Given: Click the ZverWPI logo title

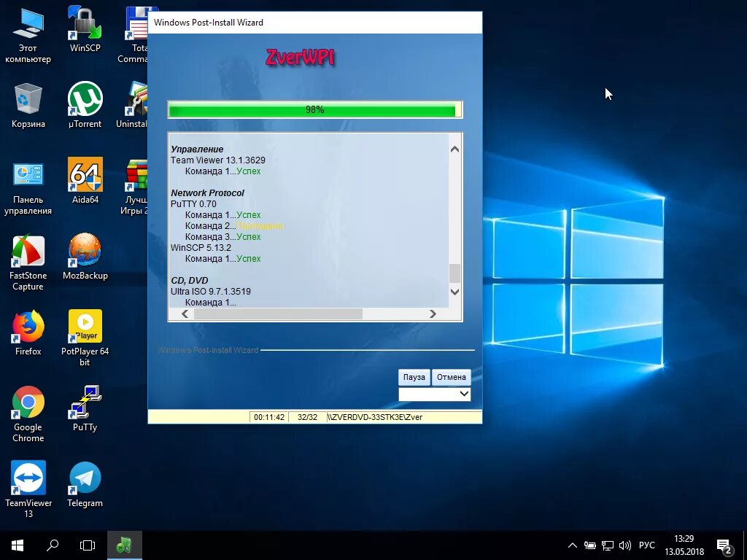Looking at the screenshot, I should 300,58.
